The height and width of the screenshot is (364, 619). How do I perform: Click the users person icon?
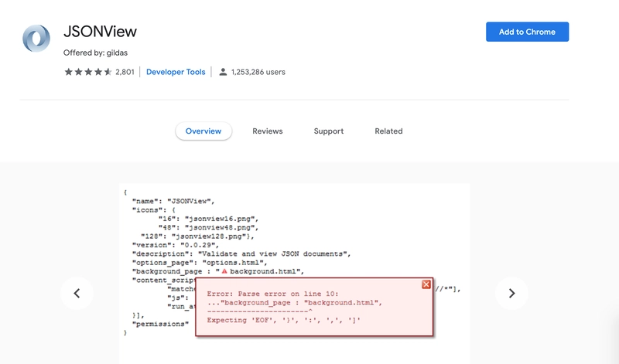223,72
